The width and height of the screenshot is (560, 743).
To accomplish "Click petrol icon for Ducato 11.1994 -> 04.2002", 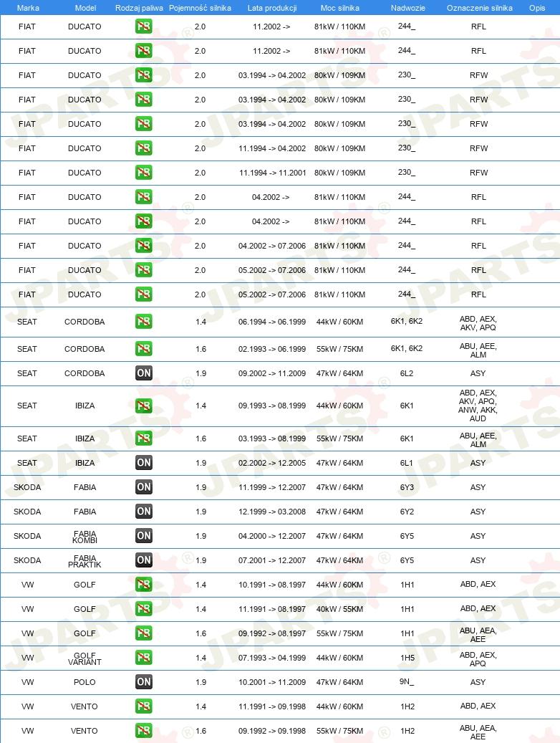I will pyautogui.click(x=143, y=148).
